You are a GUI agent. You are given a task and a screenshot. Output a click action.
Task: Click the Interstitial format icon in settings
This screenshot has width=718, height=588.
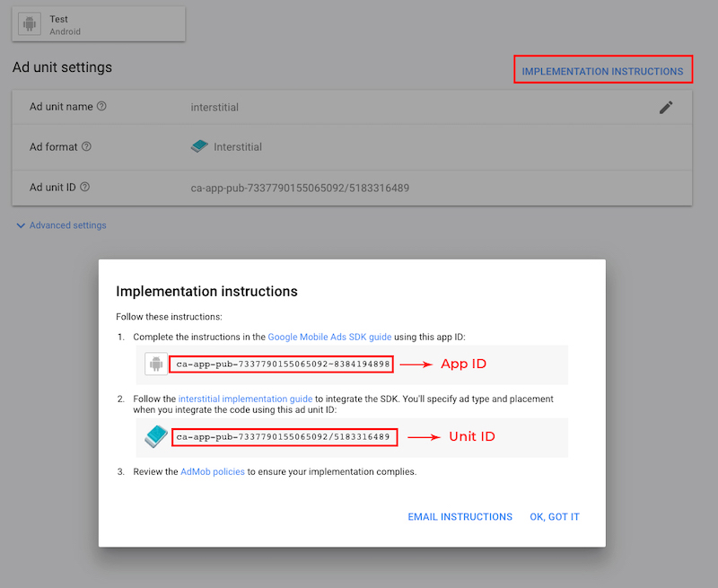pyautogui.click(x=199, y=146)
